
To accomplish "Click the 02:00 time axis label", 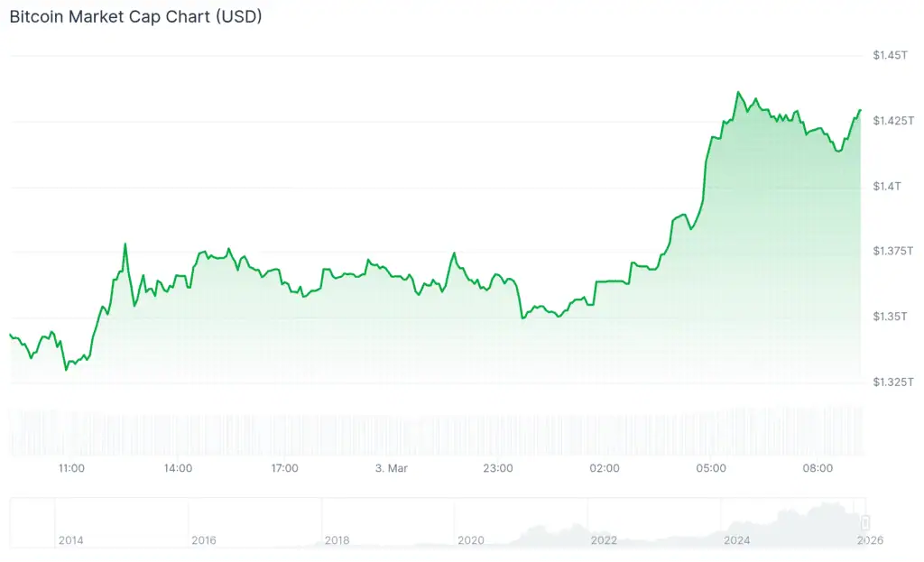I will click(605, 468).
